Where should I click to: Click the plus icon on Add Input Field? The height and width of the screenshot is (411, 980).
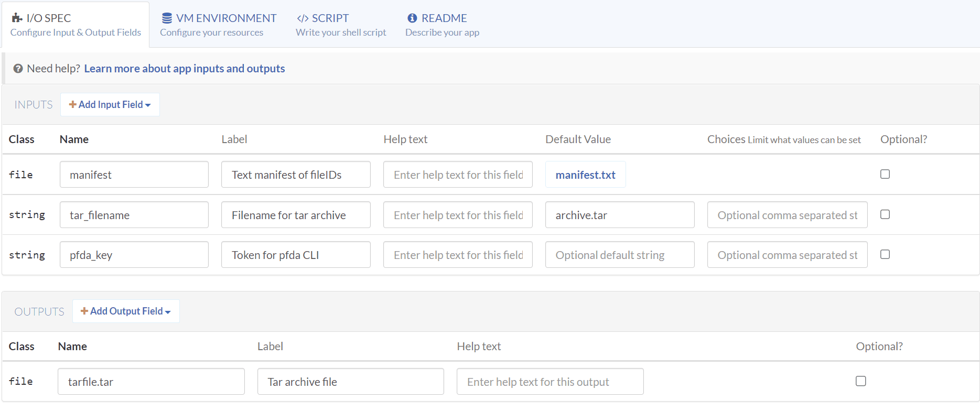(x=73, y=105)
